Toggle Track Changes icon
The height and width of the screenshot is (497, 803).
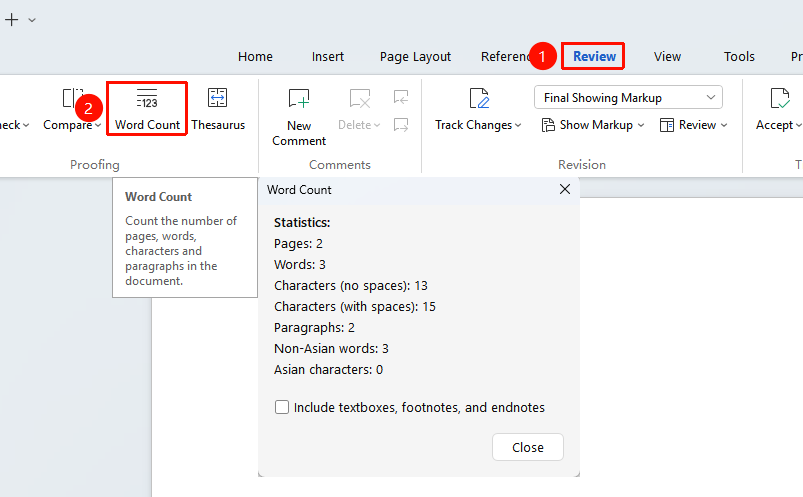pos(479,98)
